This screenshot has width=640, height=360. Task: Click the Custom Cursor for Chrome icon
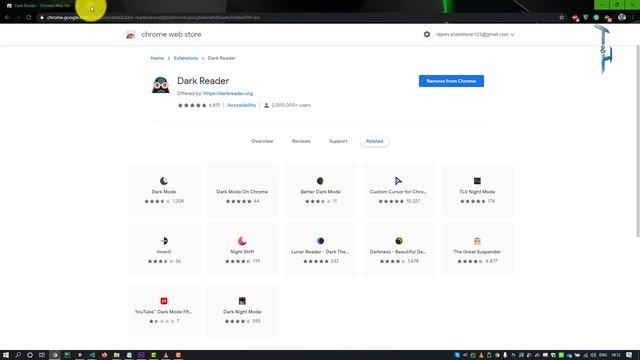pyautogui.click(x=398, y=181)
